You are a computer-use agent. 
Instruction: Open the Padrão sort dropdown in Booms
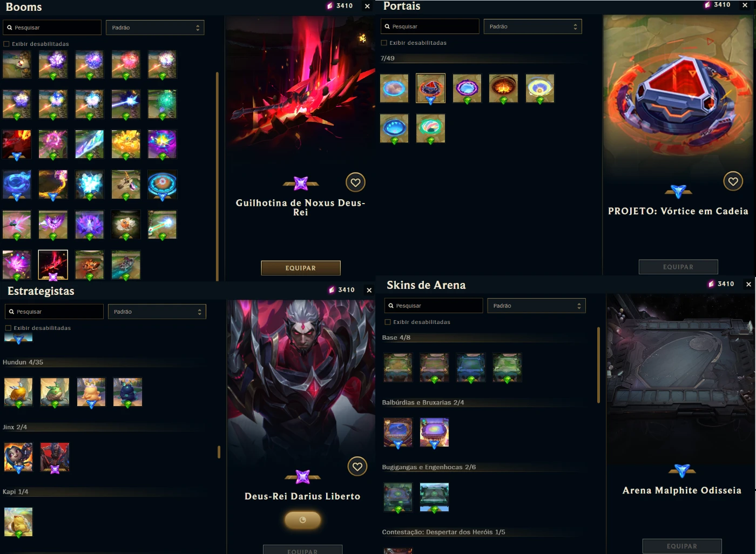(155, 28)
